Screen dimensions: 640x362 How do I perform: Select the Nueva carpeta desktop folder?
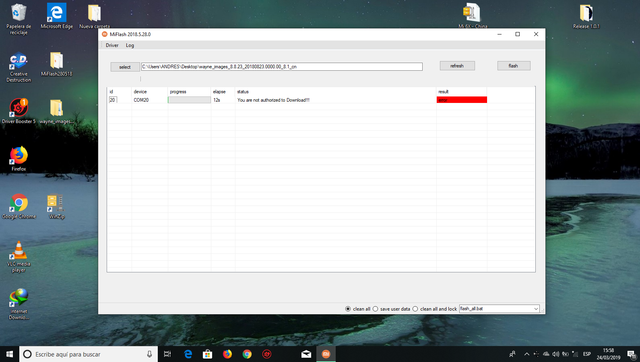[94, 16]
